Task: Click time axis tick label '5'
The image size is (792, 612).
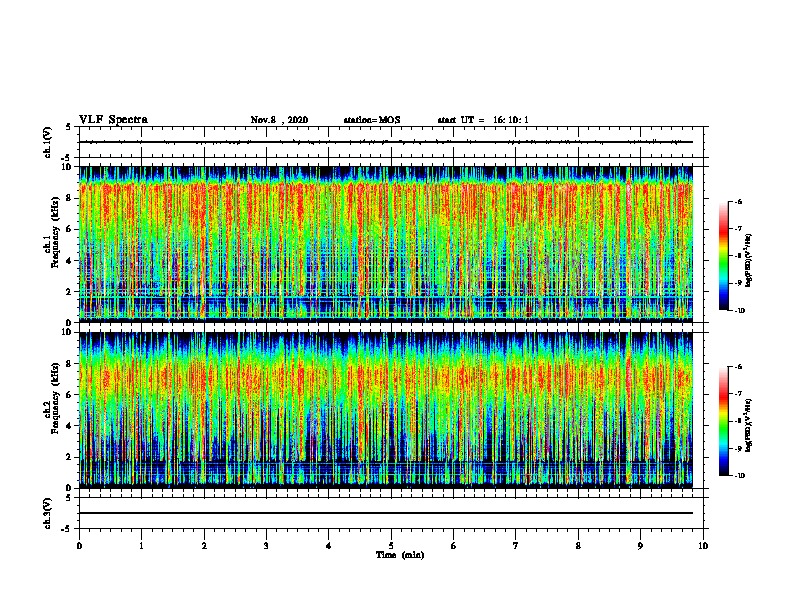Action: [x=391, y=546]
